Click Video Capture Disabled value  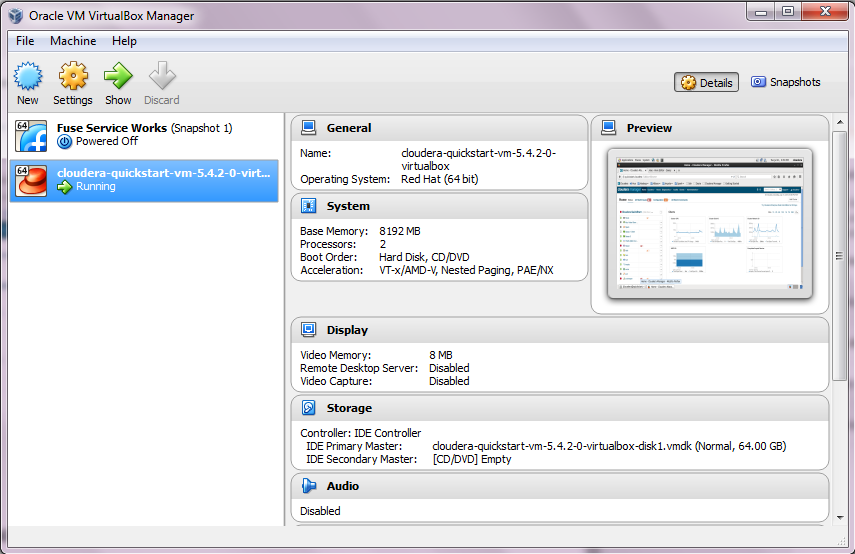coord(449,381)
